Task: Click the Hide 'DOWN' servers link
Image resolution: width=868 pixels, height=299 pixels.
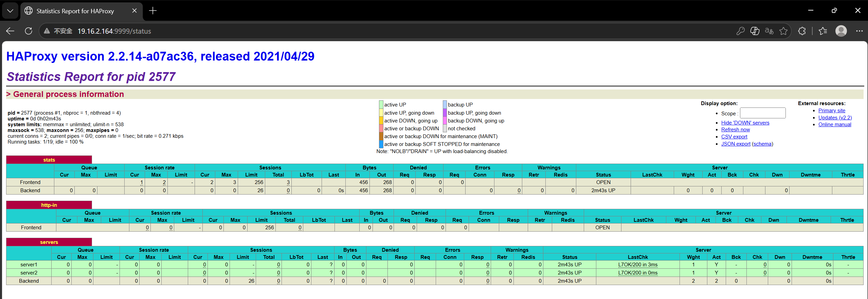Action: 745,123
